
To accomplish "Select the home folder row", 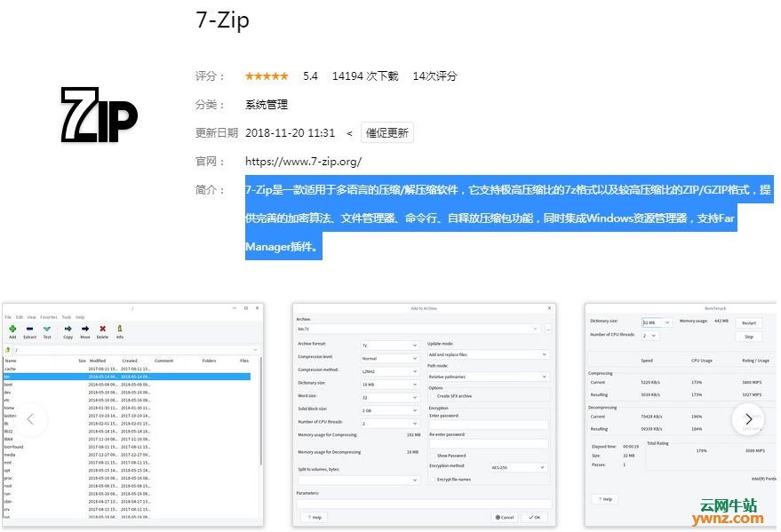I will (x=126, y=408).
